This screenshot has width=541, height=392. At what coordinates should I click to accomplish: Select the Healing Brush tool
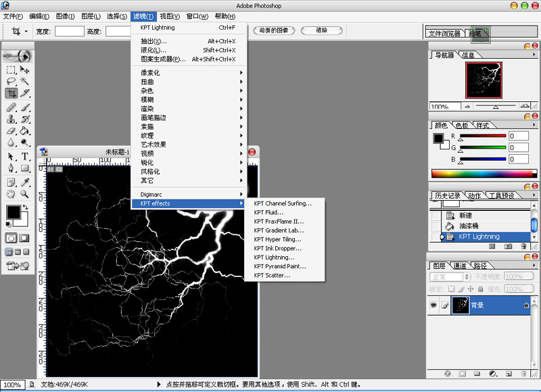[11, 107]
